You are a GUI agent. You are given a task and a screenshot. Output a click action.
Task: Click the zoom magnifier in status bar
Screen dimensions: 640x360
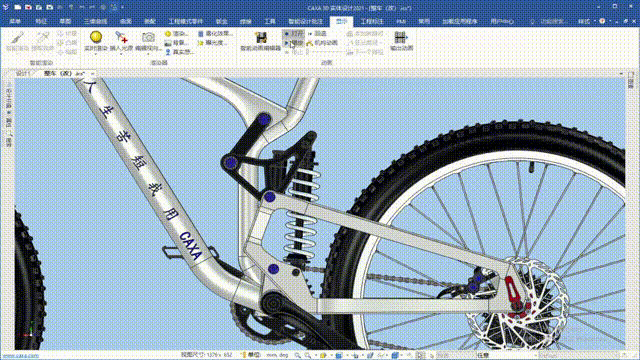pos(298,356)
